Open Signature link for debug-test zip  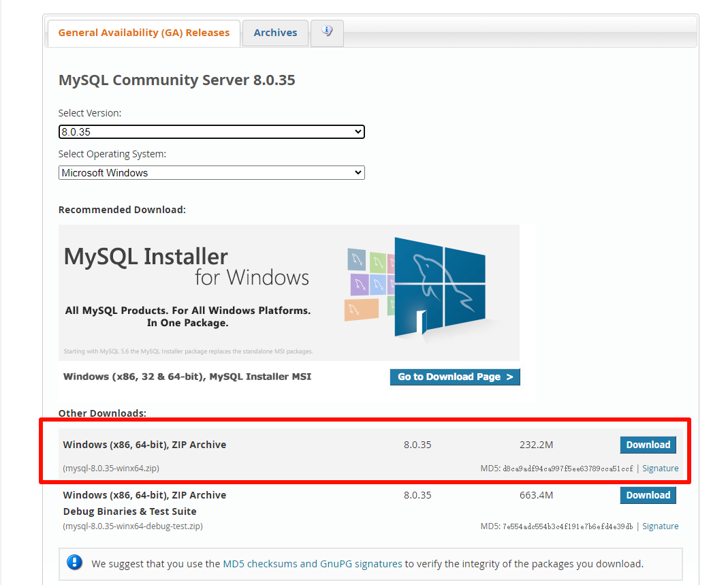[x=660, y=526]
